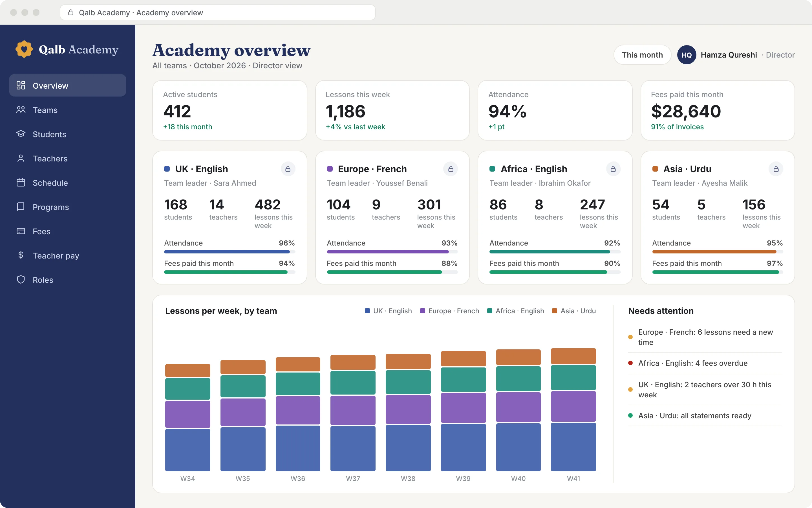Open alert 'Europe · French: 6 lessons need a new time'

[x=705, y=337]
